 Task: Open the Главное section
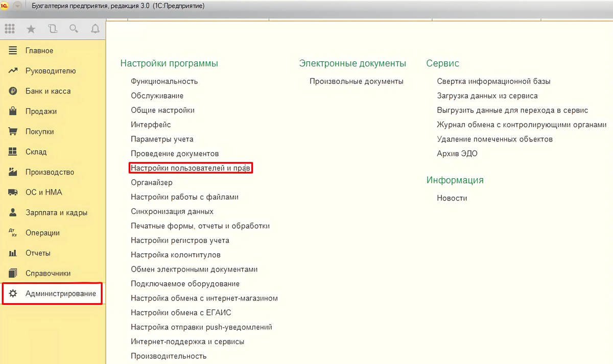pos(39,51)
